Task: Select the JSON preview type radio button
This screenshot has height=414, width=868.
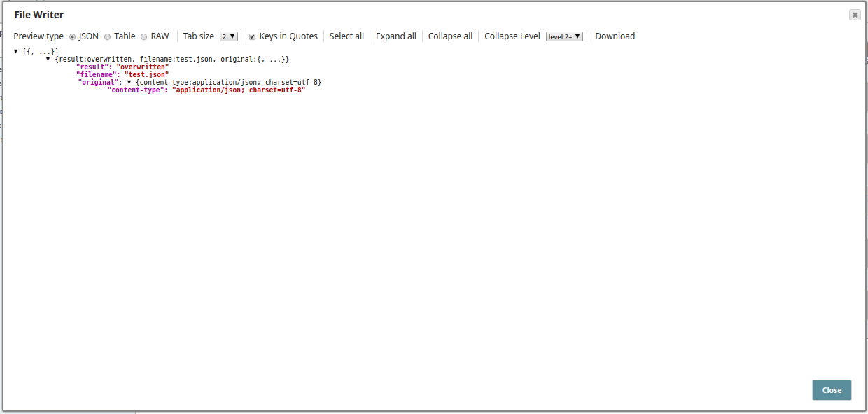Action: (72, 36)
